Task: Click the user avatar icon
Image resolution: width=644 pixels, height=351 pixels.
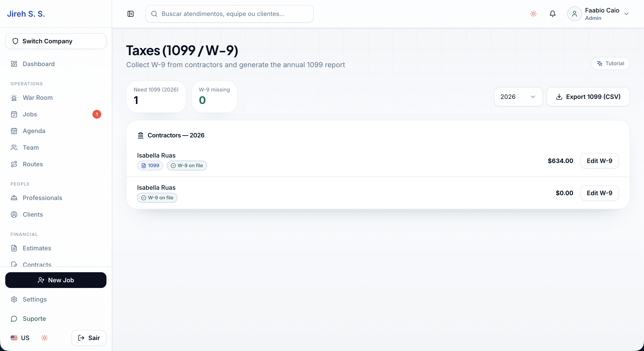Action: pyautogui.click(x=574, y=14)
